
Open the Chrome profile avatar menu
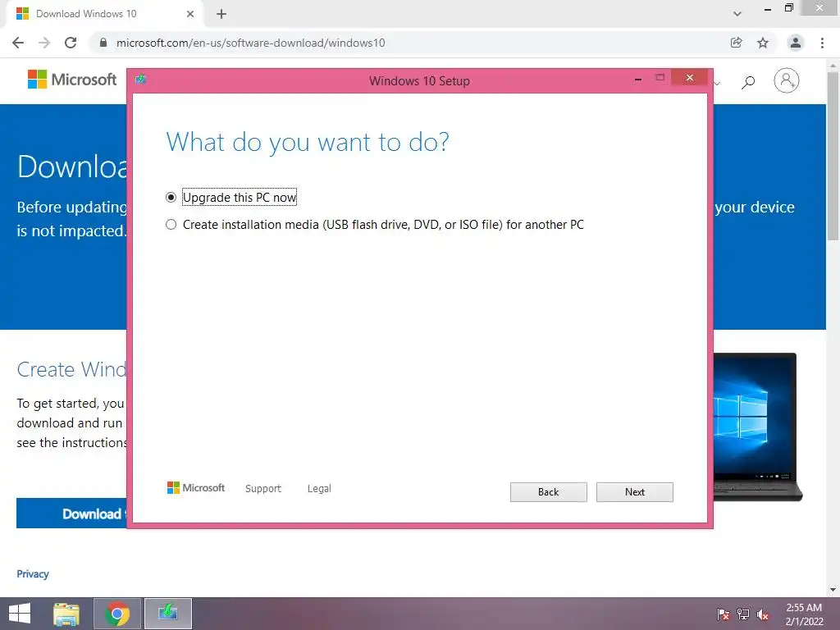tap(796, 43)
